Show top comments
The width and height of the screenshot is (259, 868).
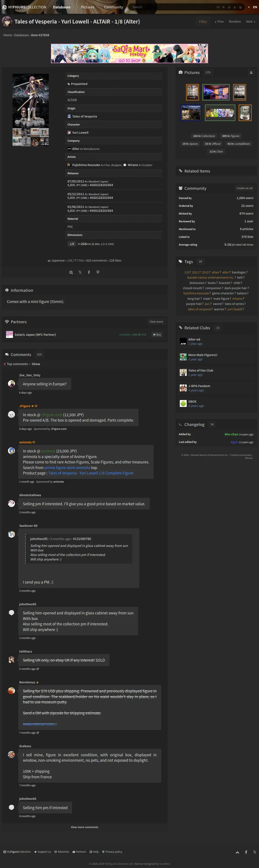[x=36, y=364]
